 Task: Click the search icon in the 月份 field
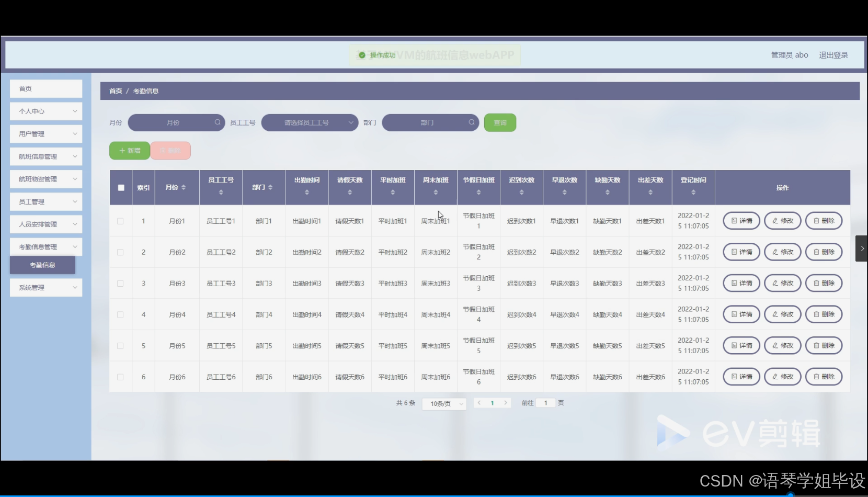point(218,122)
